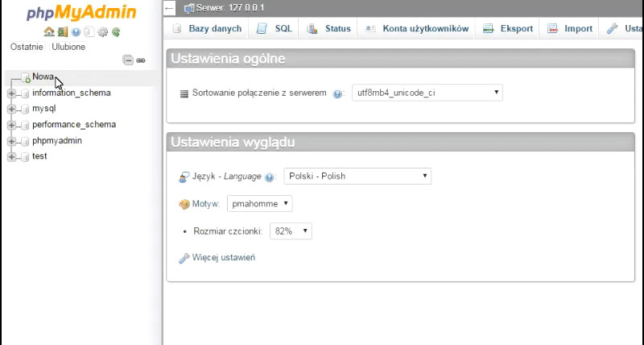Expand the performance_schema database node
Screen dimensions: 644x345
11,125
